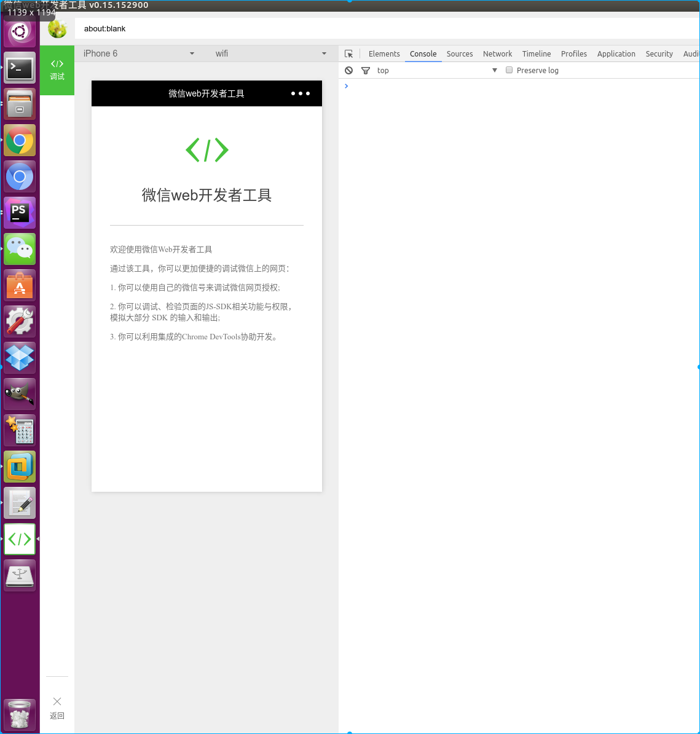The width and height of the screenshot is (700, 734).
Task: Open the Trash in the launcher
Action: pos(20,714)
